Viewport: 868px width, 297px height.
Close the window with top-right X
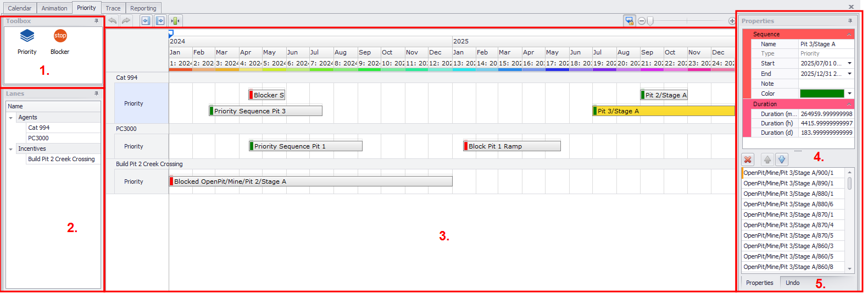click(x=851, y=7)
